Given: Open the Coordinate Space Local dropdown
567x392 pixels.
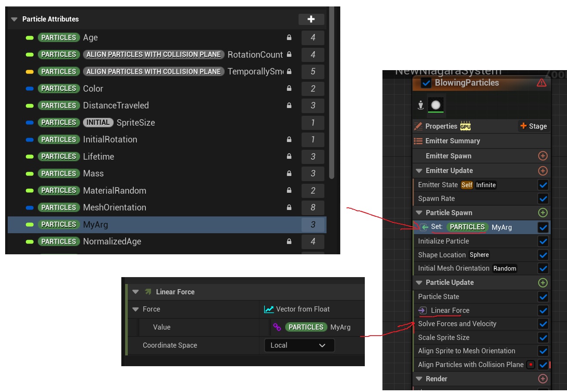Looking at the screenshot, I should point(299,345).
